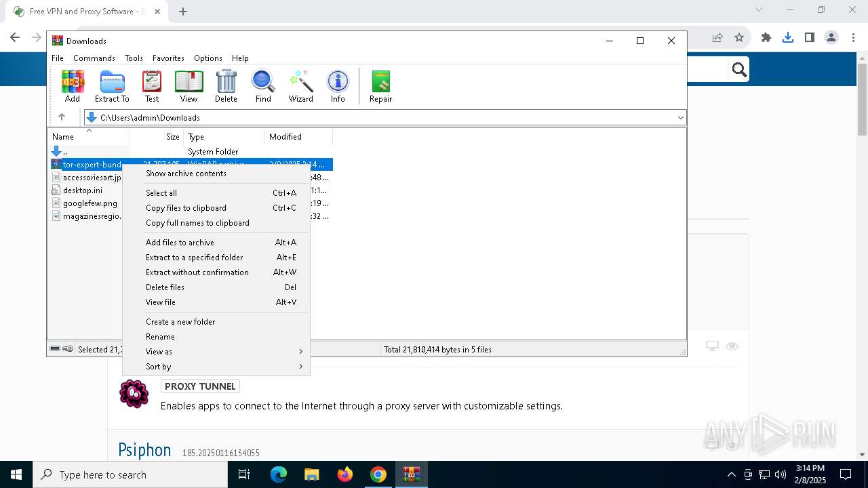Click the Psiphon heading link
Screen dimensions: 868x488
[x=144, y=451]
